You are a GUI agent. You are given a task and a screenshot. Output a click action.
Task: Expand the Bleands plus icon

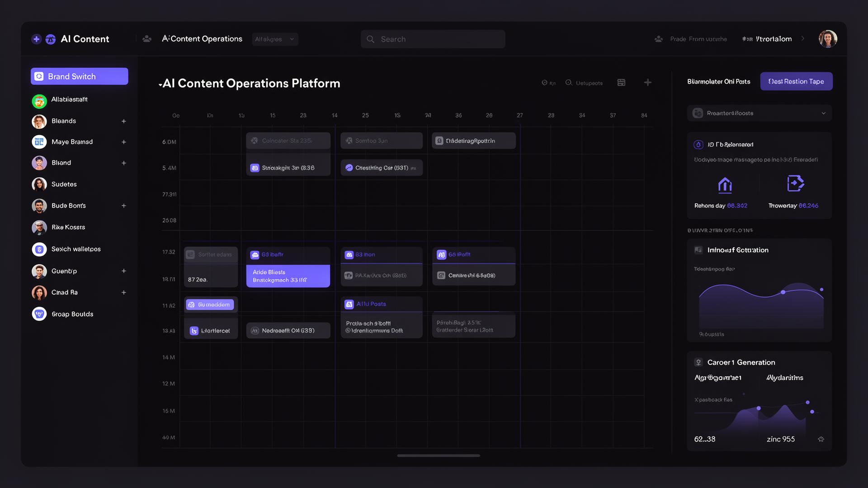point(123,121)
